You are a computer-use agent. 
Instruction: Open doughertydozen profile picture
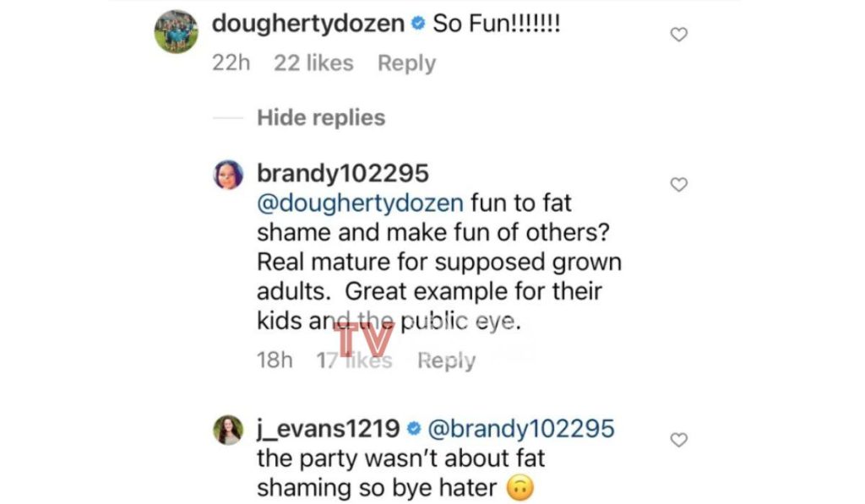[176, 31]
